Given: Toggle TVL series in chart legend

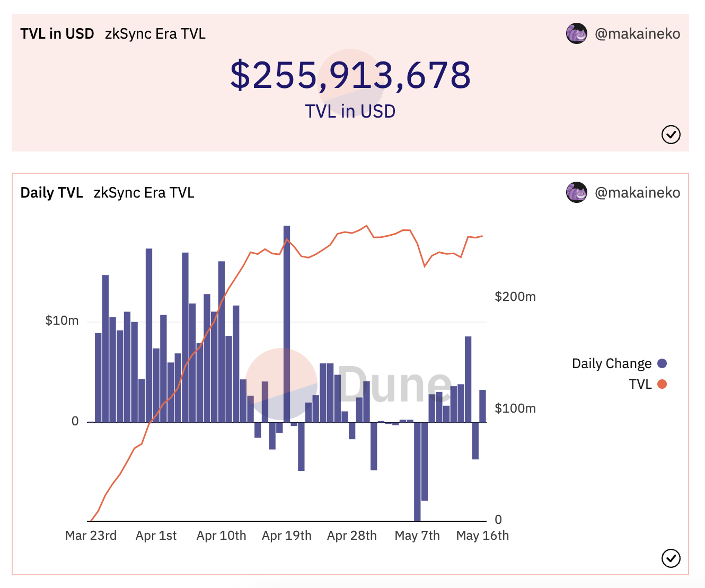Looking at the screenshot, I should pyautogui.click(x=647, y=384).
